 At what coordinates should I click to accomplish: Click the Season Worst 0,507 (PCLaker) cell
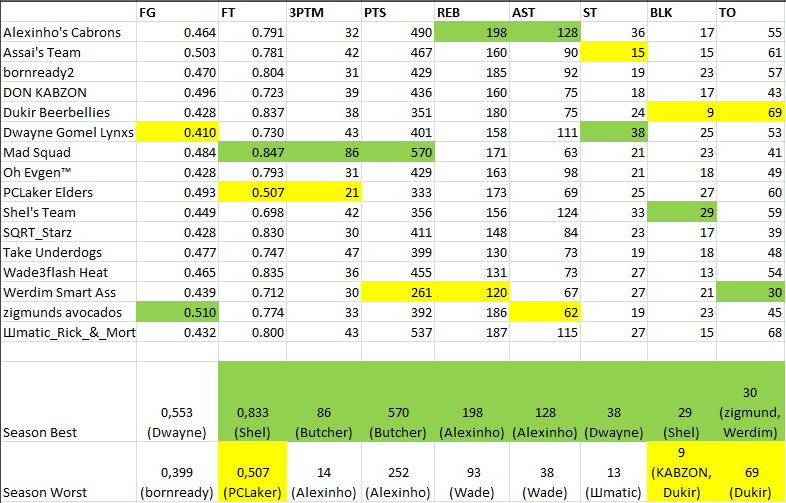pos(253,472)
